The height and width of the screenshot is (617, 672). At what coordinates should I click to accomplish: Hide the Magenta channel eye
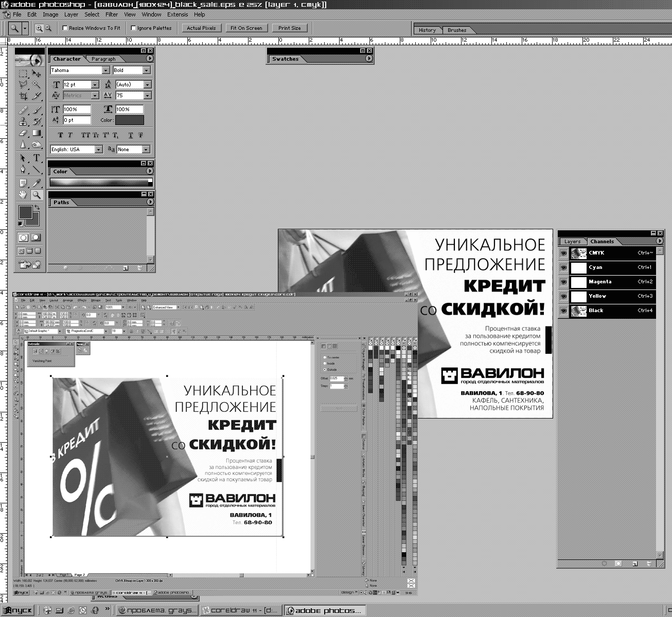click(x=564, y=282)
